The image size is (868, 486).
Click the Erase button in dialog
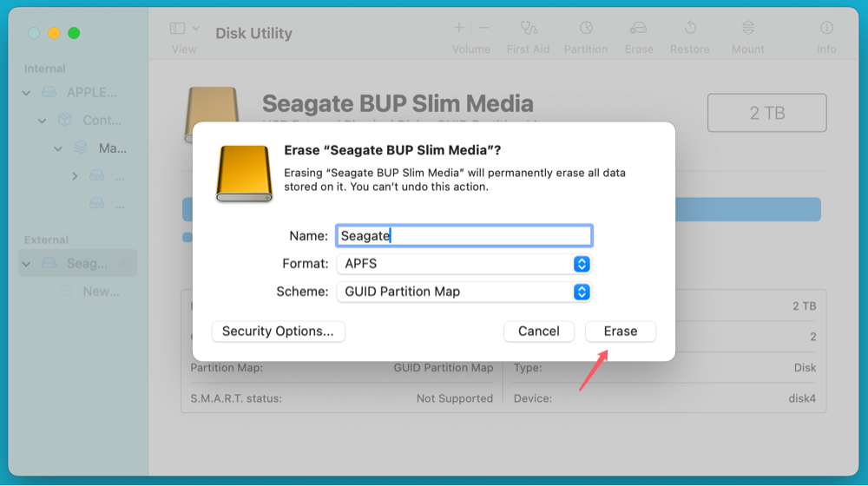(x=620, y=331)
